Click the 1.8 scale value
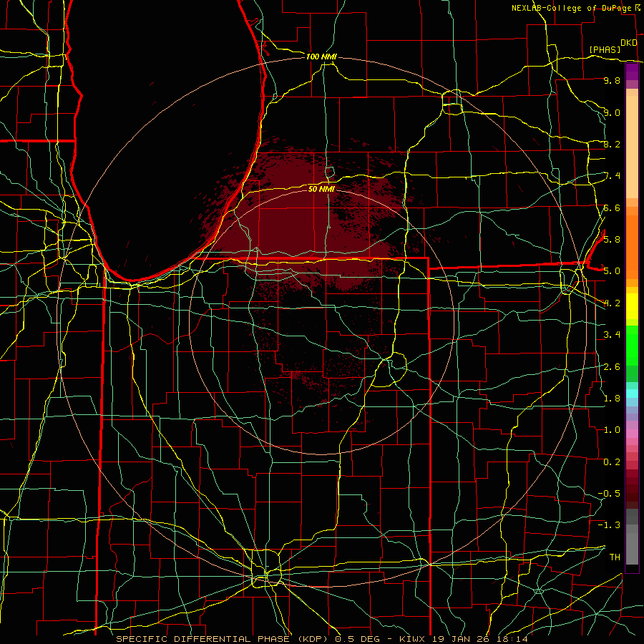The width and height of the screenshot is (644, 644). tap(612, 398)
